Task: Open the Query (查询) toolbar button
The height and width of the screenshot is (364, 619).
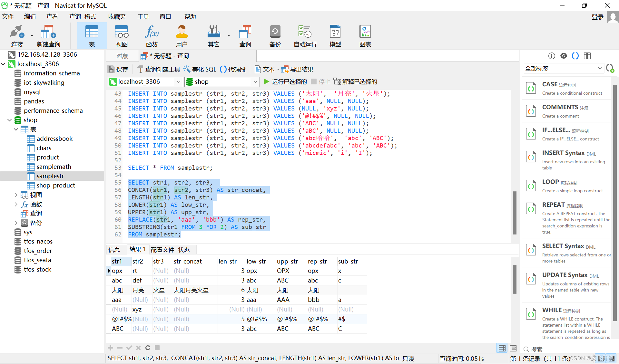Action: click(245, 36)
